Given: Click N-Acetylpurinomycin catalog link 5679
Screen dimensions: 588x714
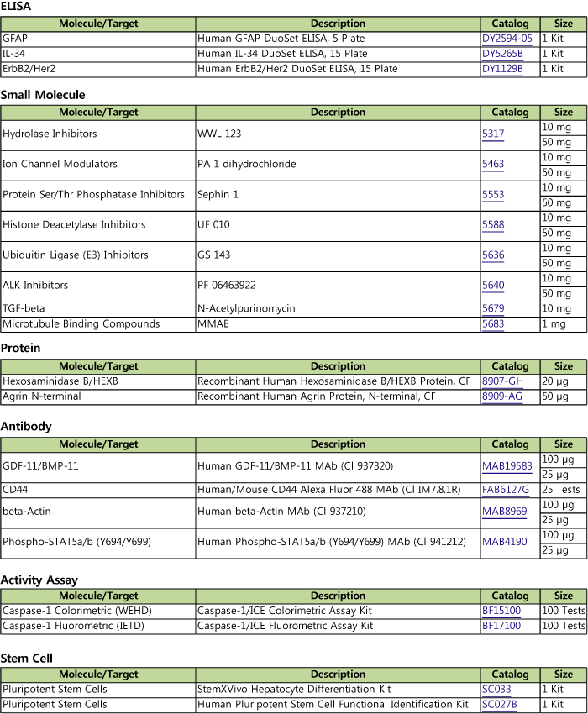Looking at the screenshot, I should coord(493,309).
